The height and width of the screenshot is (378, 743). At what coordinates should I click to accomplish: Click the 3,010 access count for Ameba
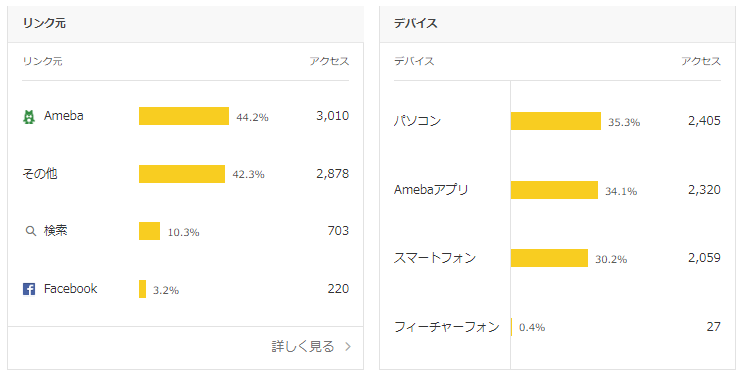pos(333,116)
